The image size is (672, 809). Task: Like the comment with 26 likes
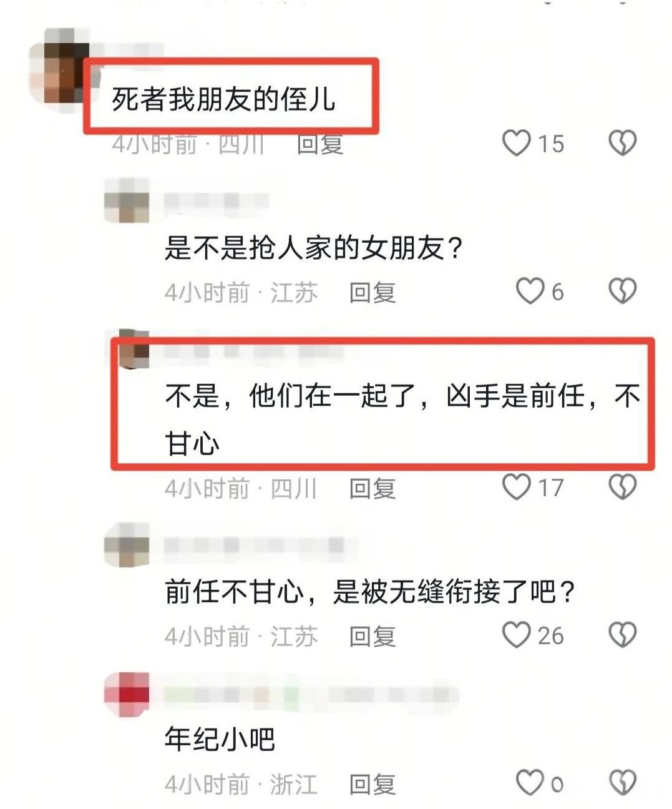[x=517, y=635]
